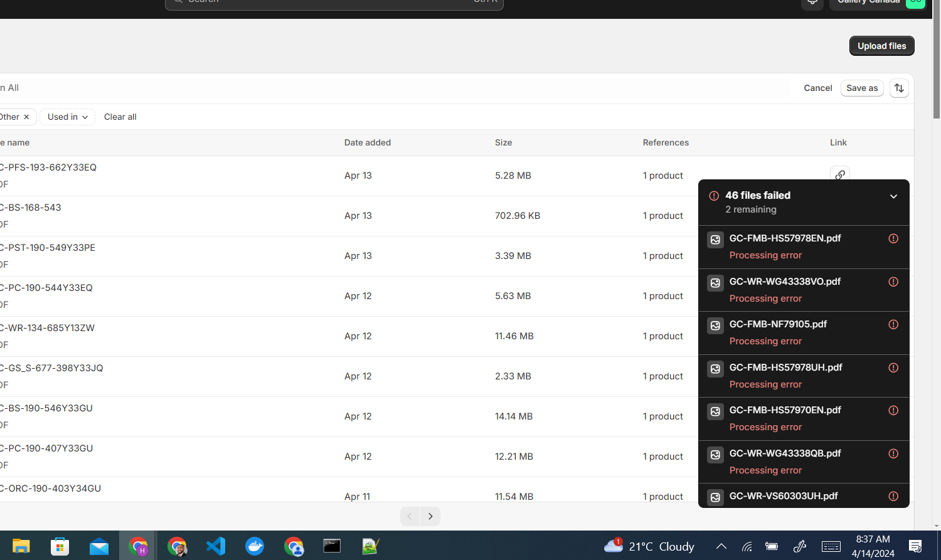The height and width of the screenshot is (560, 941).
Task: Open the GC-WR-134-685Y13ZW file row
Action: [x=457, y=336]
